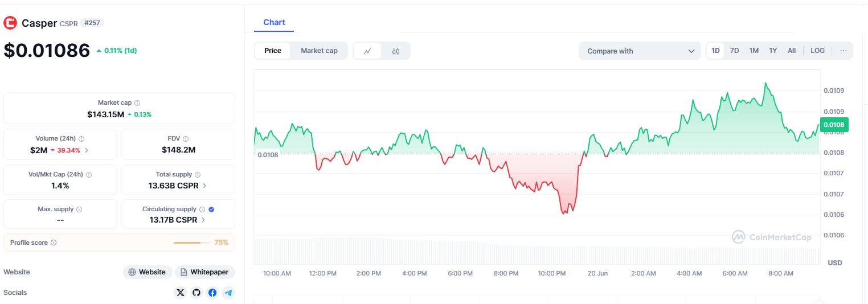Open the chart more options ellipsis
Image resolution: width=868 pixels, height=304 pixels.
[843, 51]
